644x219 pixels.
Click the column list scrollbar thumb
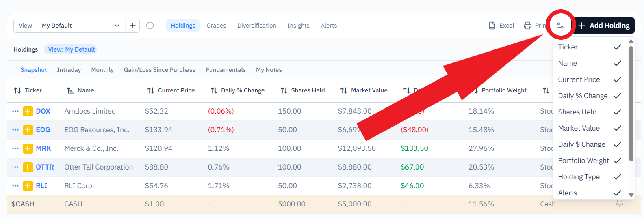(631, 103)
